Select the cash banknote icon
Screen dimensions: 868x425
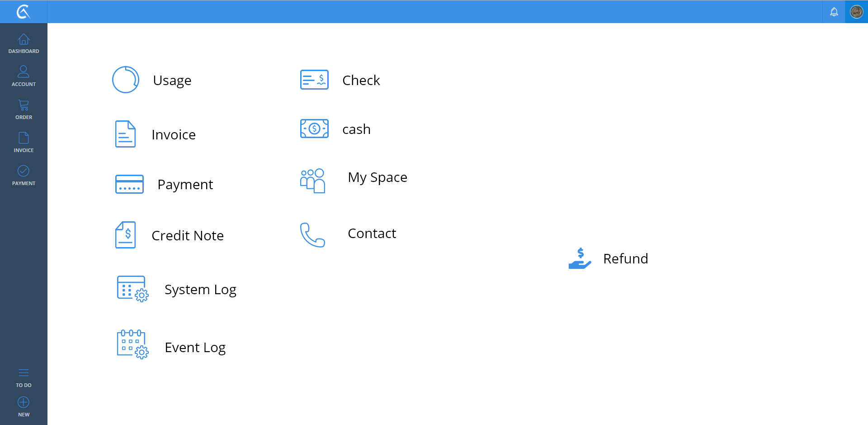click(314, 129)
